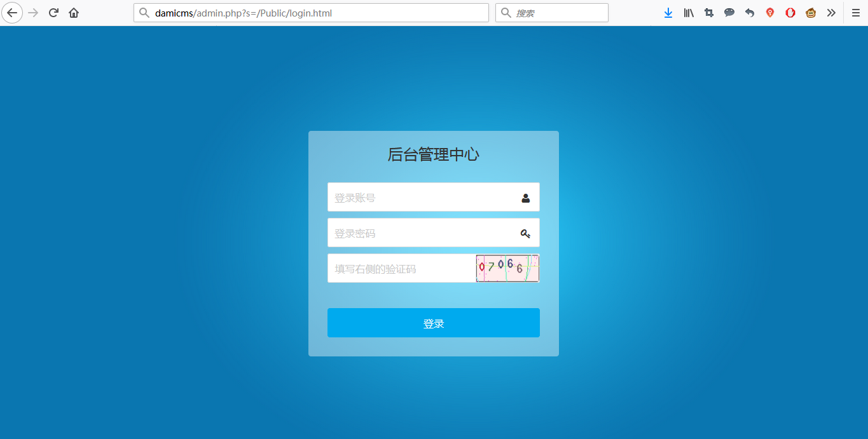Screen dimensions: 868x439
Task: Click the 后台管理中心 heading
Action: pos(434,154)
